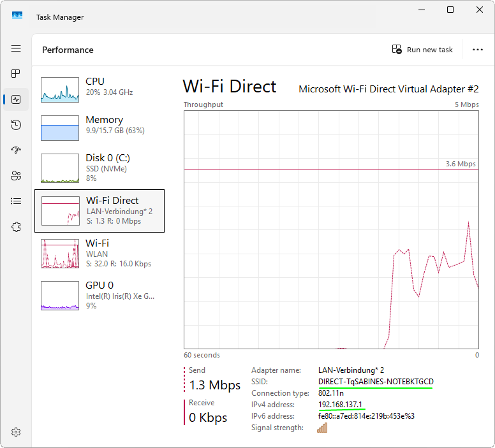Screen dimensions: 495x448
Task: Click the 3.6 Mbps graph label
Action: (x=461, y=164)
